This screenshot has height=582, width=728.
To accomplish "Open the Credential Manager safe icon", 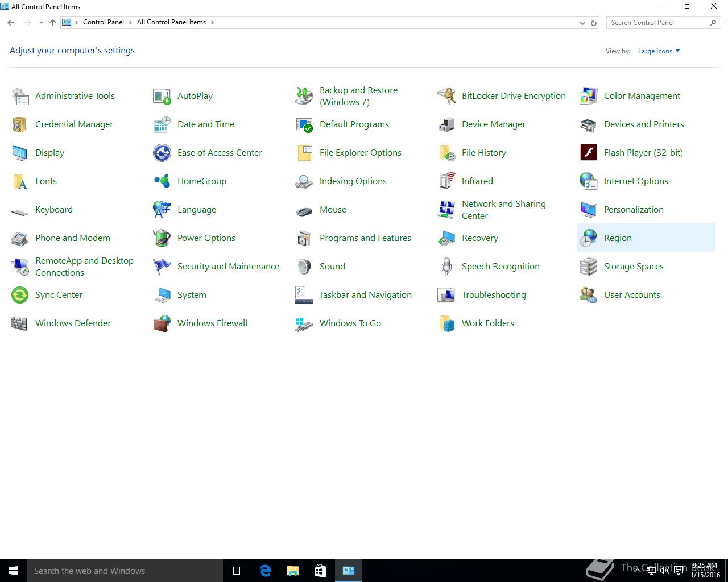I will pos(20,124).
